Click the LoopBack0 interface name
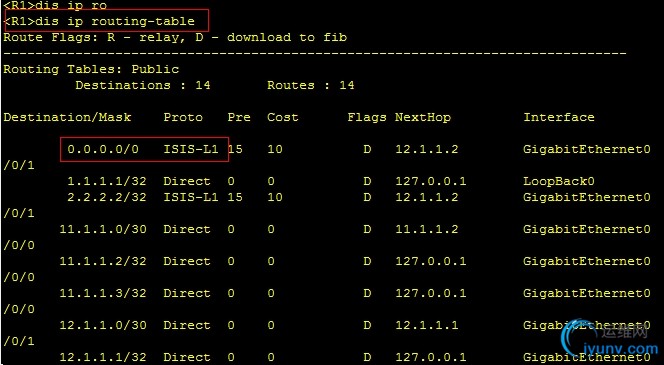Screen dimensions: 664x365 (559, 181)
